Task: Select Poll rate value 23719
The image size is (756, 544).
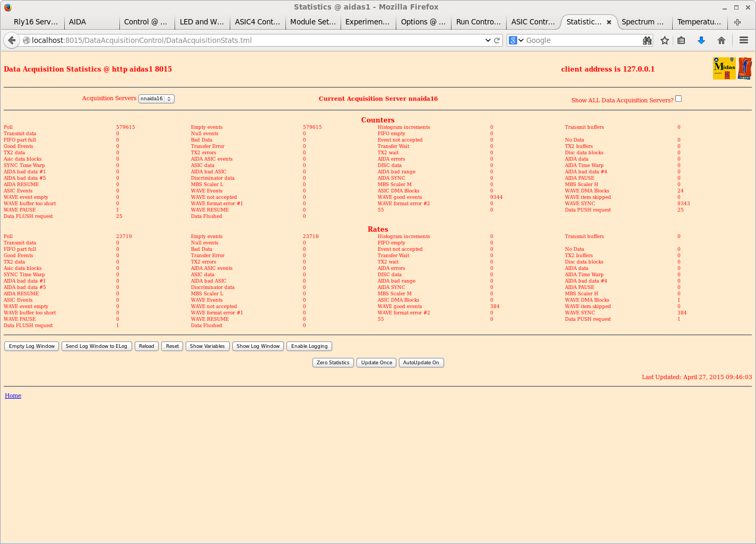Action: click(x=124, y=236)
